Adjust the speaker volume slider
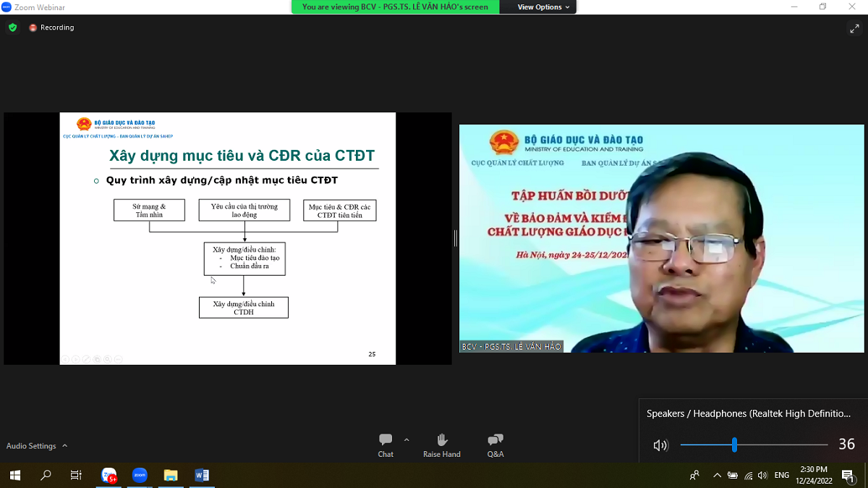This screenshot has width=868, height=488. pos(734,445)
